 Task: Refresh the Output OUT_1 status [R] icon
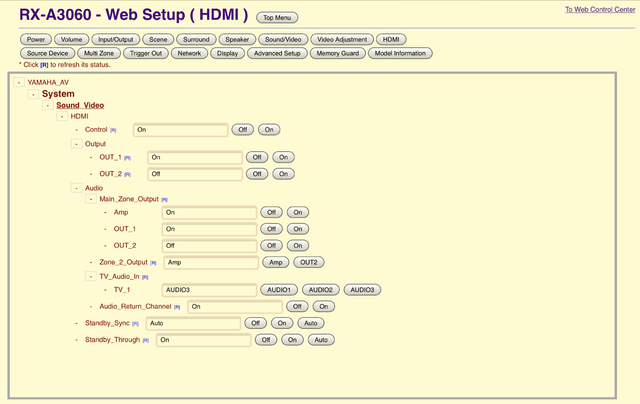click(128, 158)
